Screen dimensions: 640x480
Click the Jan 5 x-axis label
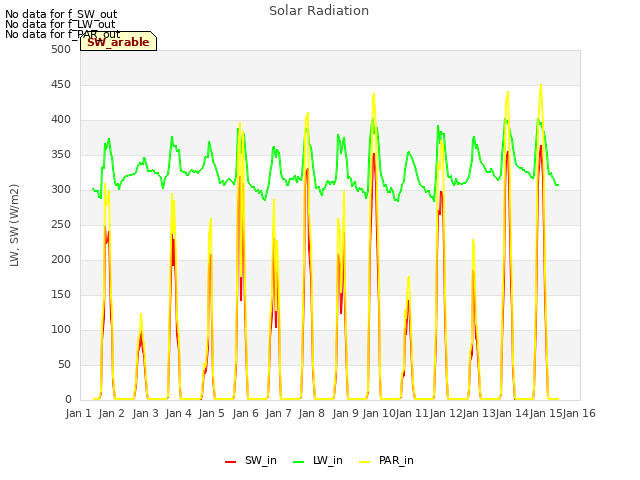[x=212, y=413]
